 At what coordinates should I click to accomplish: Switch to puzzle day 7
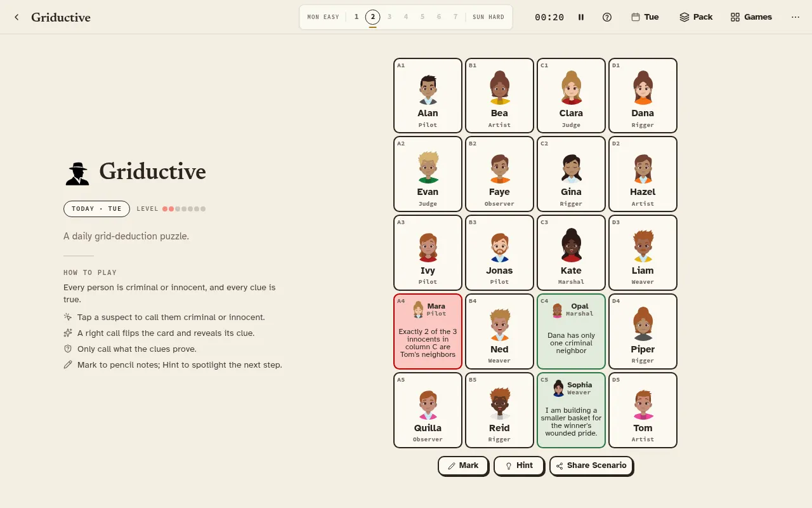pyautogui.click(x=455, y=17)
